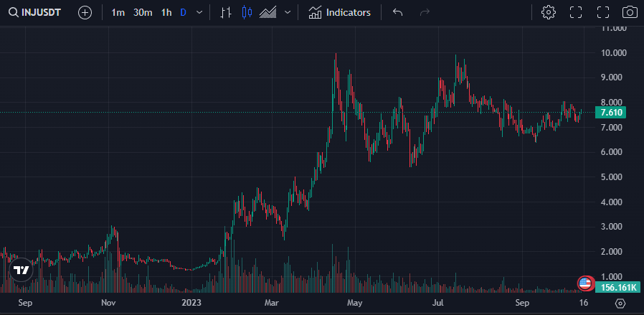This screenshot has height=315, width=644.
Task: Click the 2023 time axis label
Action: point(191,304)
